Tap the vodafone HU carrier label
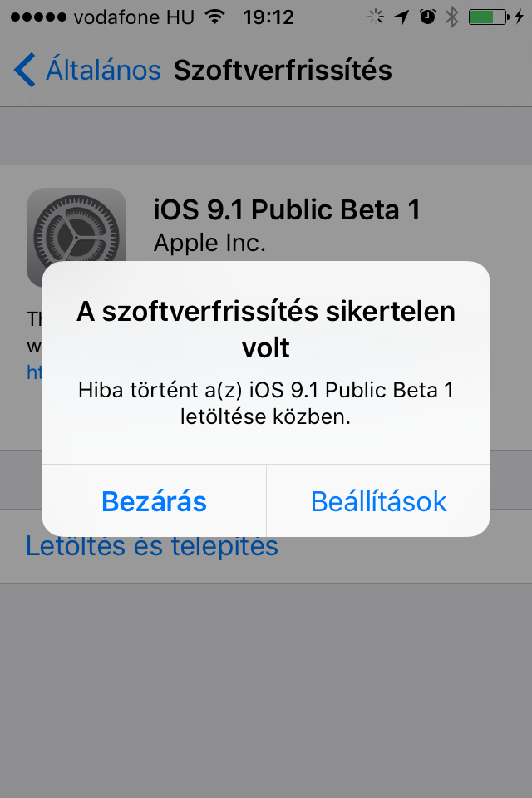The image size is (532, 798). coord(134,17)
